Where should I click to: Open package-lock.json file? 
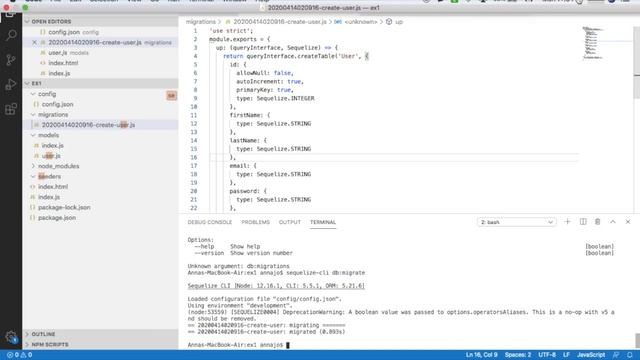[100, 207]
